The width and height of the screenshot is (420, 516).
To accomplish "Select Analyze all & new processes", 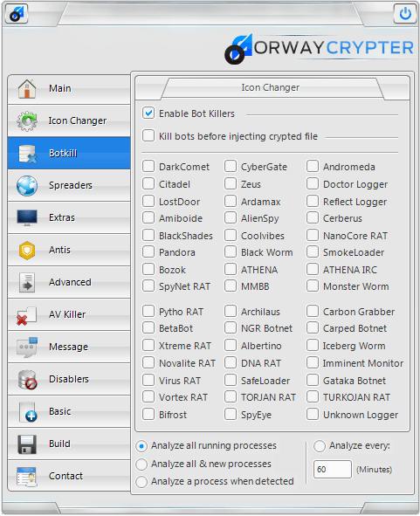I will tap(141, 464).
